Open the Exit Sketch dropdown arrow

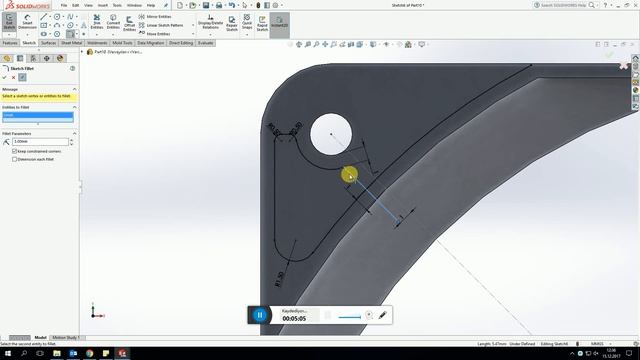pyautogui.click(x=9, y=35)
